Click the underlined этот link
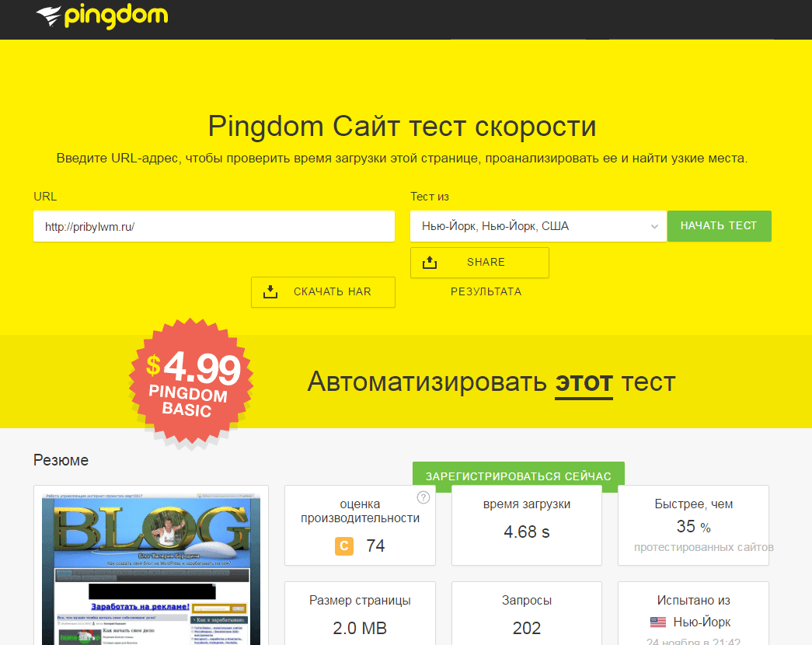Viewport: 812px width, 645px height. 584,383
